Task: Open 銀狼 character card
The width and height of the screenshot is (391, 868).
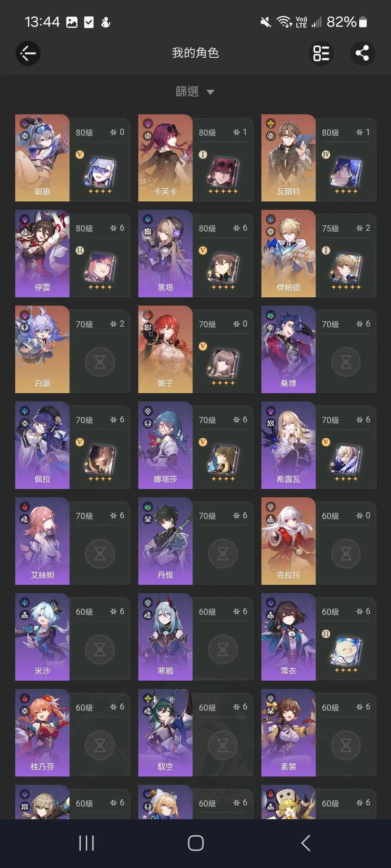Action: (73, 158)
